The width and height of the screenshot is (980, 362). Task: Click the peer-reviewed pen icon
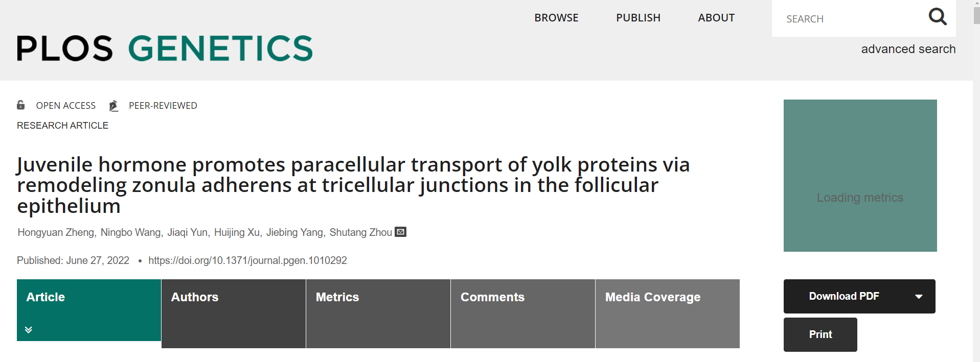pos(113,105)
